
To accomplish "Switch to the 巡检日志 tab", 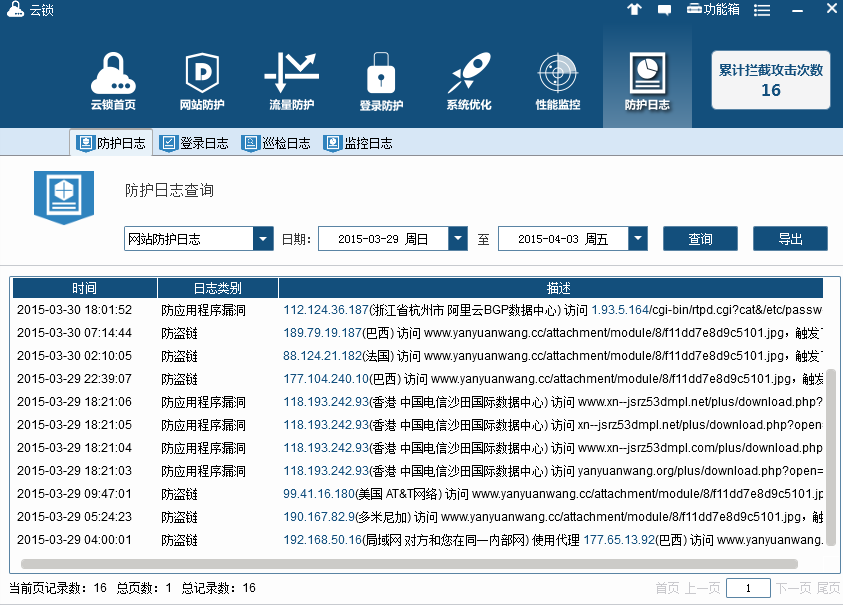I will 276,143.
